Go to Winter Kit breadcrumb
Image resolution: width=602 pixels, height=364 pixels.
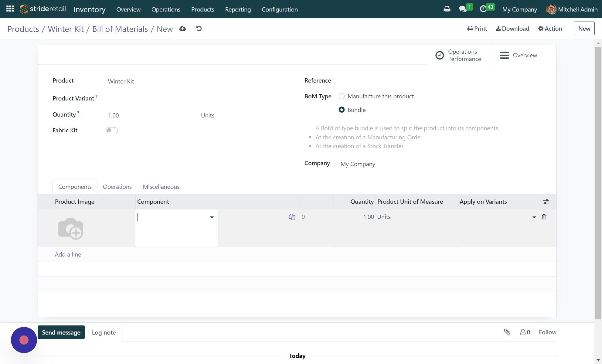tap(66, 29)
